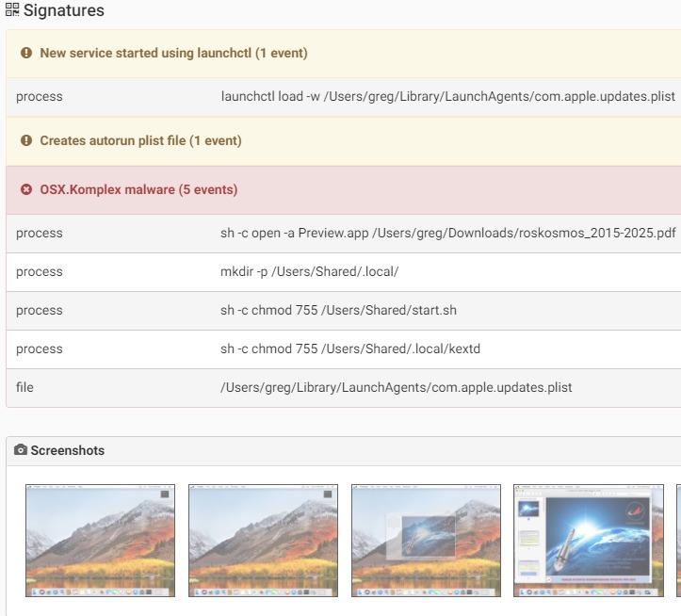Open first desktop screenshot thumbnail
Viewport: 681px width, 616px height.
pos(101,541)
